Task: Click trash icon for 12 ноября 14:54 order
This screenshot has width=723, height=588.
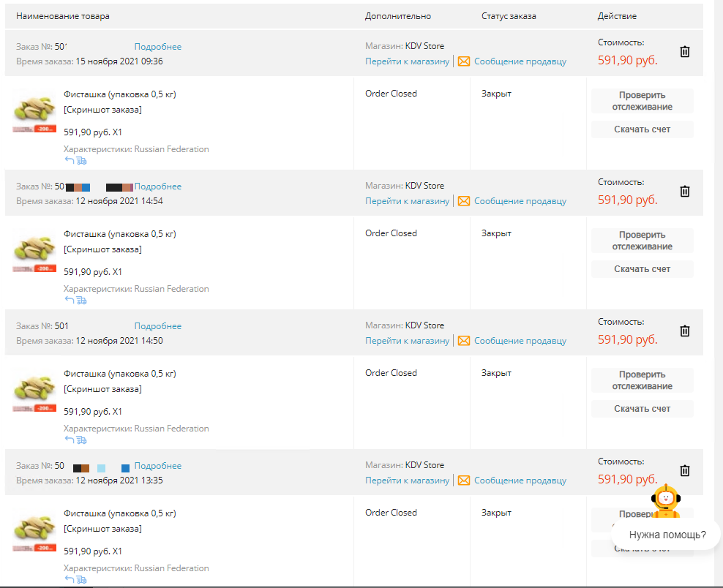Action: click(x=685, y=191)
